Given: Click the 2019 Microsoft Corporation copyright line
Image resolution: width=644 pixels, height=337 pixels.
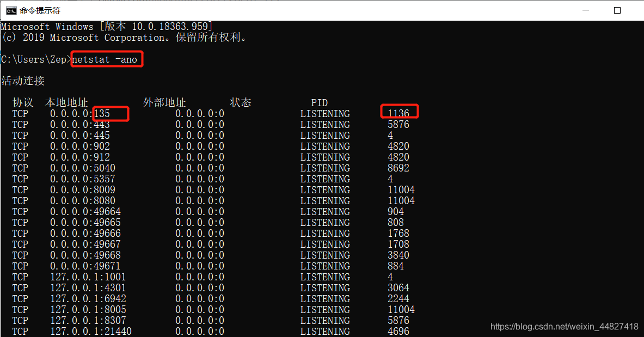Looking at the screenshot, I should pos(124,38).
